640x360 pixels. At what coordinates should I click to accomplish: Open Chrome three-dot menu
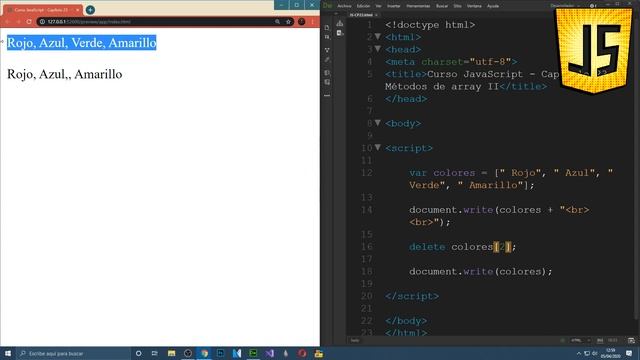point(313,22)
